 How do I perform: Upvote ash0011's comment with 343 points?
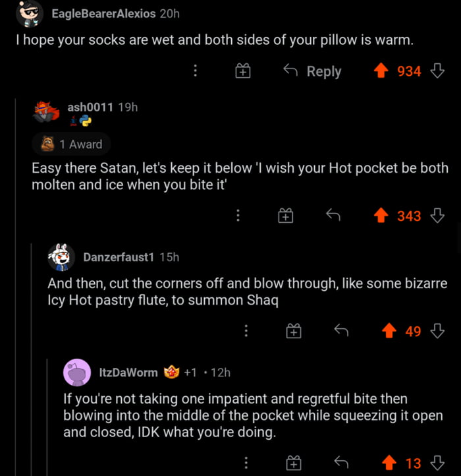pos(380,215)
